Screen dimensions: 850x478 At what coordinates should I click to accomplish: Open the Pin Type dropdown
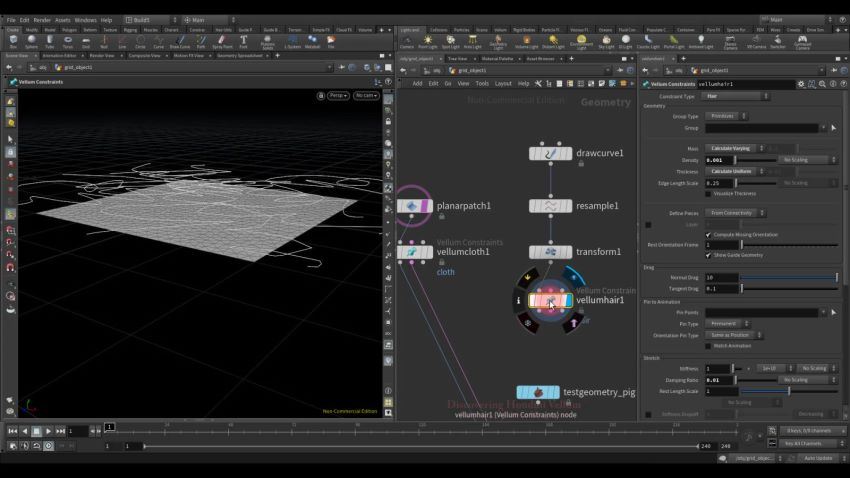tap(727, 324)
